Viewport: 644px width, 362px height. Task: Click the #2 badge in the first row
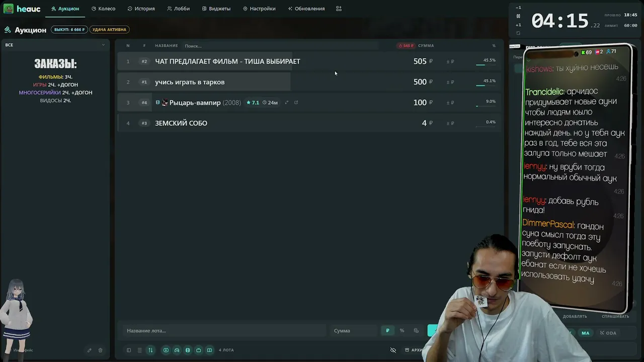(144, 61)
